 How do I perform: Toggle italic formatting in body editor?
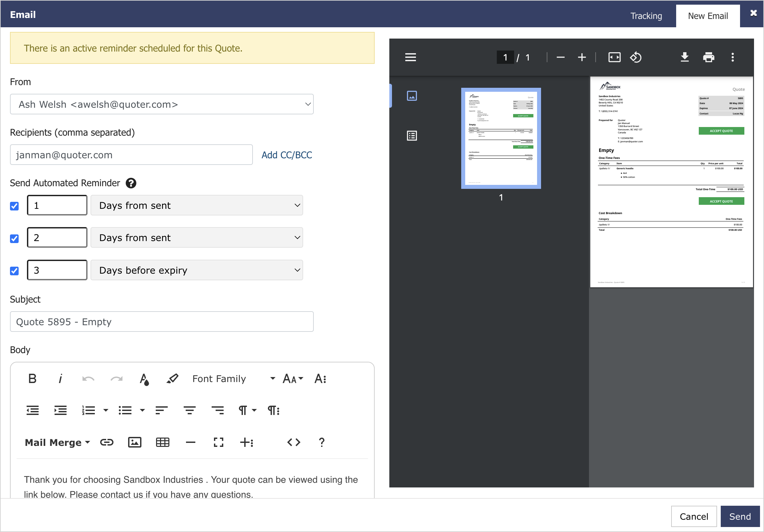point(60,378)
